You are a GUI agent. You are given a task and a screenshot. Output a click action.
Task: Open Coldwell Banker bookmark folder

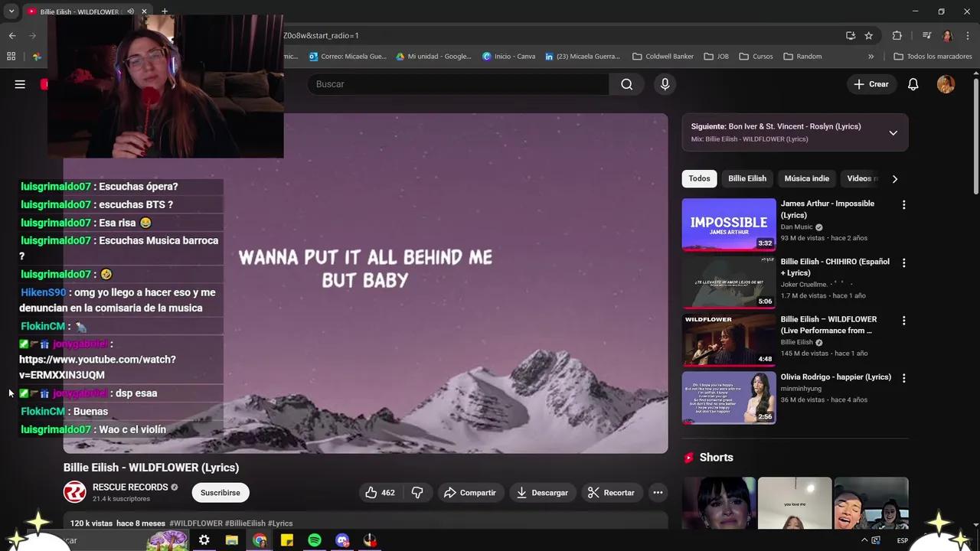click(662, 56)
